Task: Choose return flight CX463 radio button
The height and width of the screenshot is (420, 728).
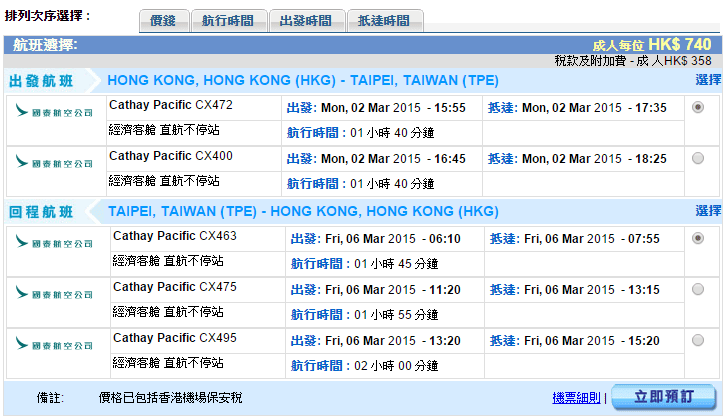Action: tap(697, 238)
